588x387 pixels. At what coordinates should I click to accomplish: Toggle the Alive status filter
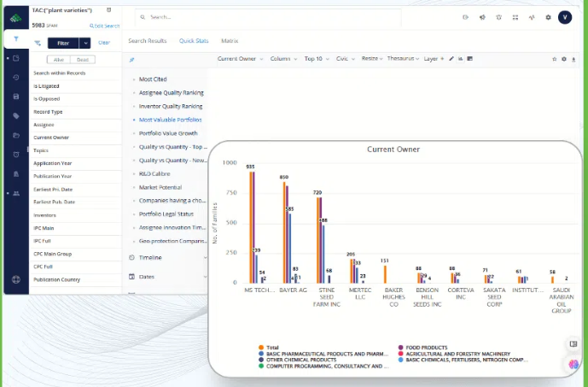tap(59, 60)
